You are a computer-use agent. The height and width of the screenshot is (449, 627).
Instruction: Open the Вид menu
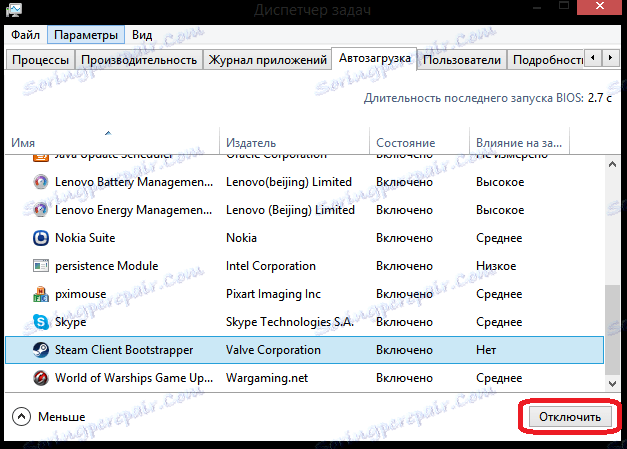[x=142, y=35]
